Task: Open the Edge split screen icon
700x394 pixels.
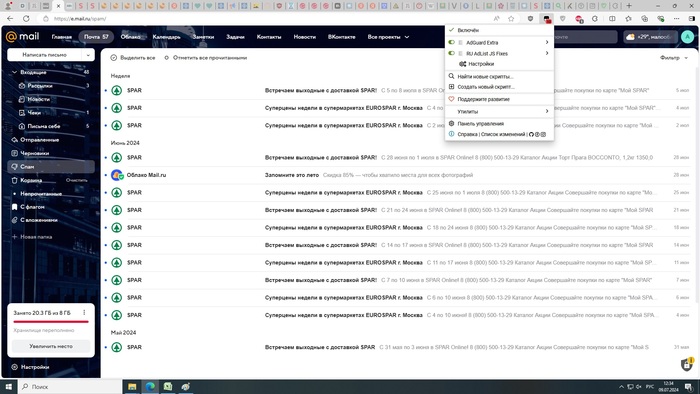Action: [x=612, y=19]
